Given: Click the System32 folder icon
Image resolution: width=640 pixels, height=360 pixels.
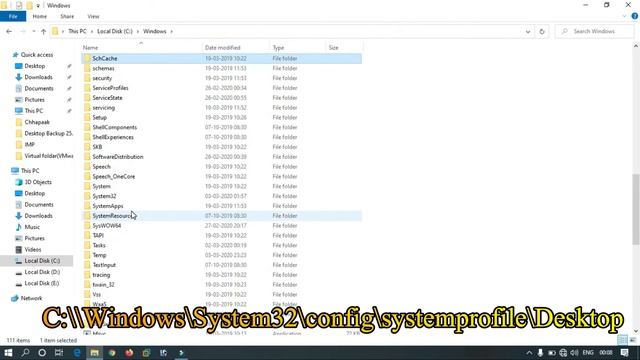Looking at the screenshot, I should coord(87,196).
